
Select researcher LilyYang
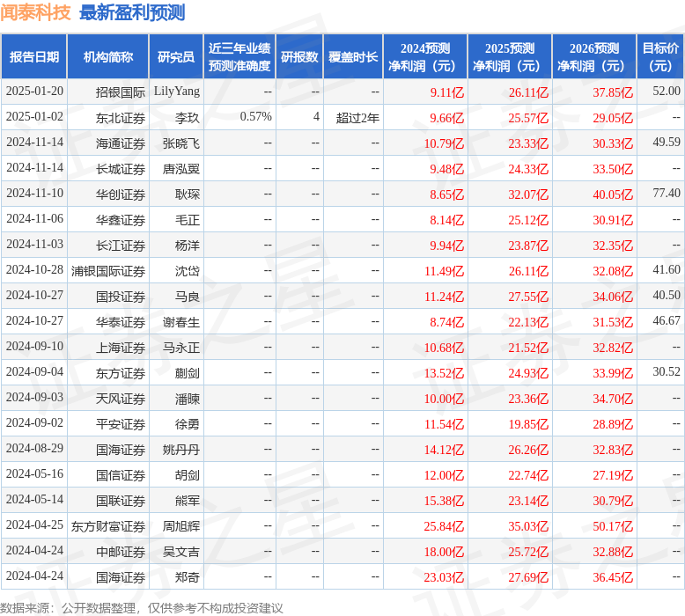(176, 92)
